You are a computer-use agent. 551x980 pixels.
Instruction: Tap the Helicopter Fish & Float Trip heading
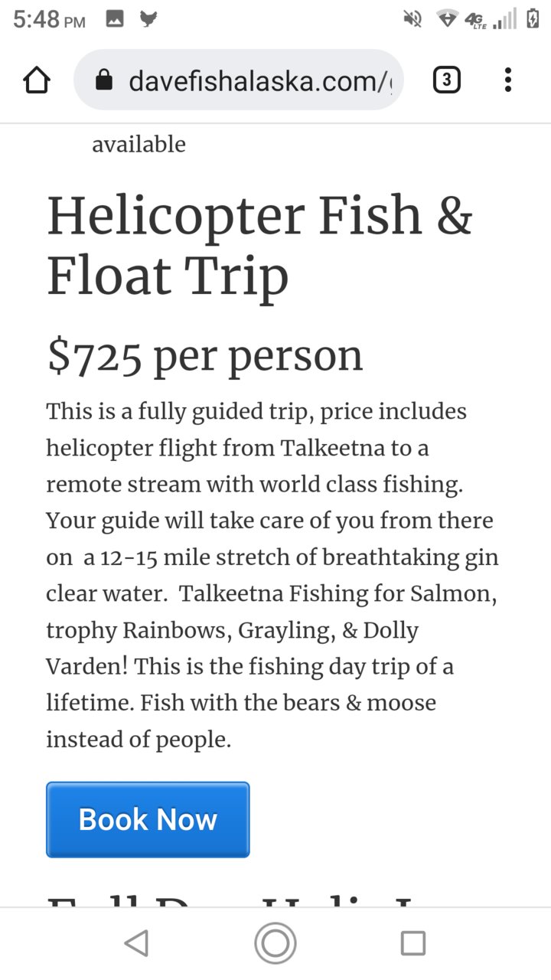[x=260, y=246]
